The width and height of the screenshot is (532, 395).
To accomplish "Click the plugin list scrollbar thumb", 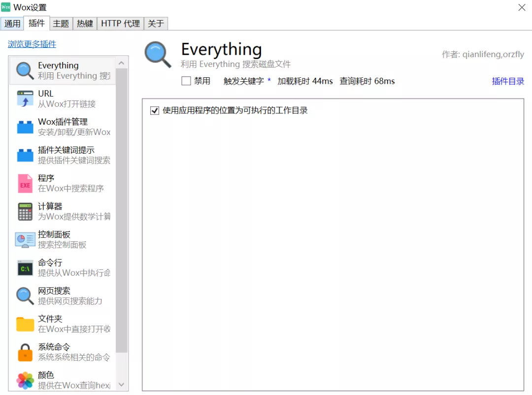I will pyautogui.click(x=122, y=210).
